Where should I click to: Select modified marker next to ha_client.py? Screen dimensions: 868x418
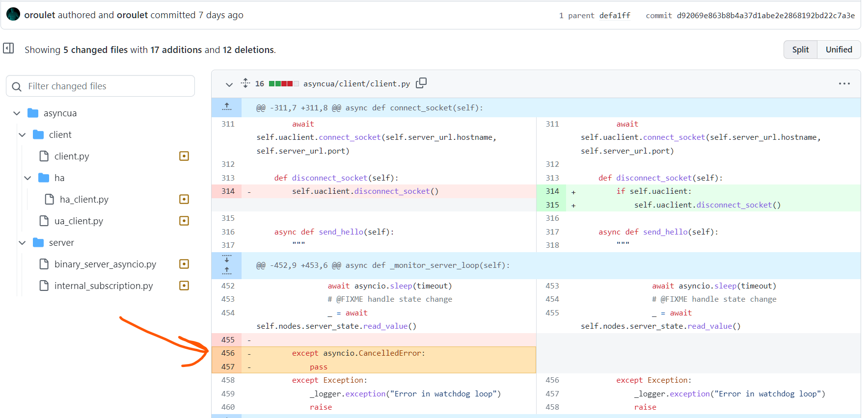coord(184,199)
